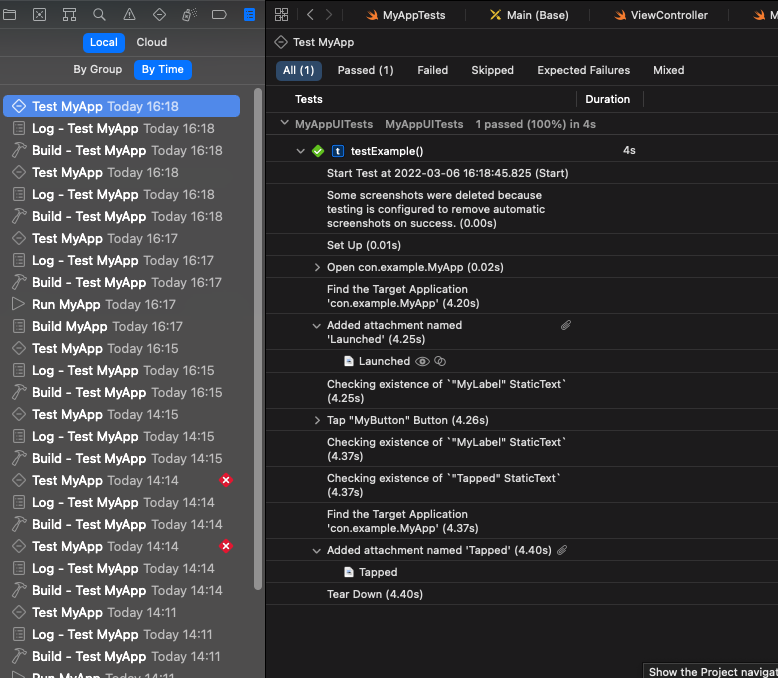
Task: Open the Issue navigator warning icon
Action: 130,15
